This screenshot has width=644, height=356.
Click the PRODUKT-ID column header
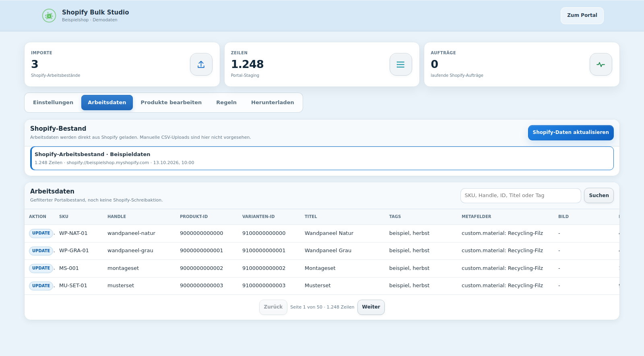pyautogui.click(x=194, y=216)
